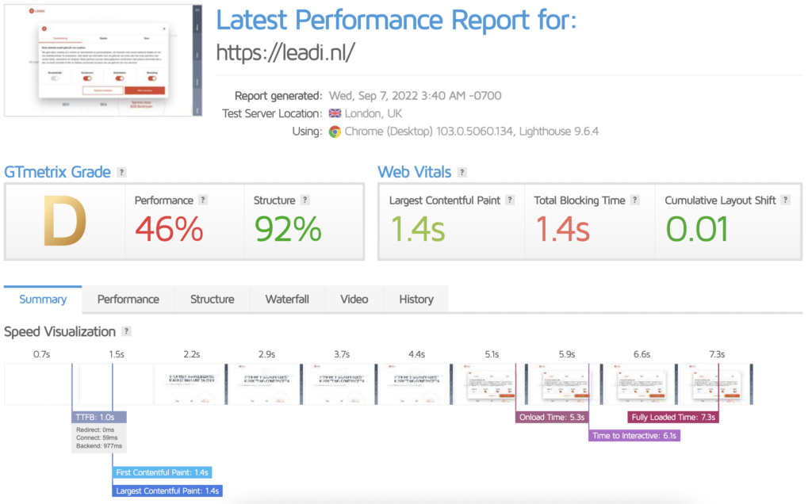The height and width of the screenshot is (504, 812).
Task: Open the Waterfall tab
Action: tap(287, 299)
